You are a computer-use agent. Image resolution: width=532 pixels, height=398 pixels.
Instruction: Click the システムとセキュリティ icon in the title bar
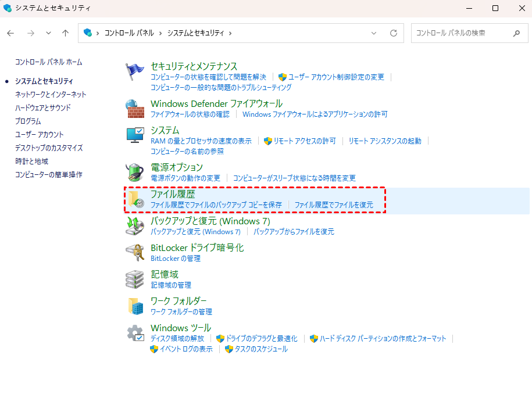point(8,8)
